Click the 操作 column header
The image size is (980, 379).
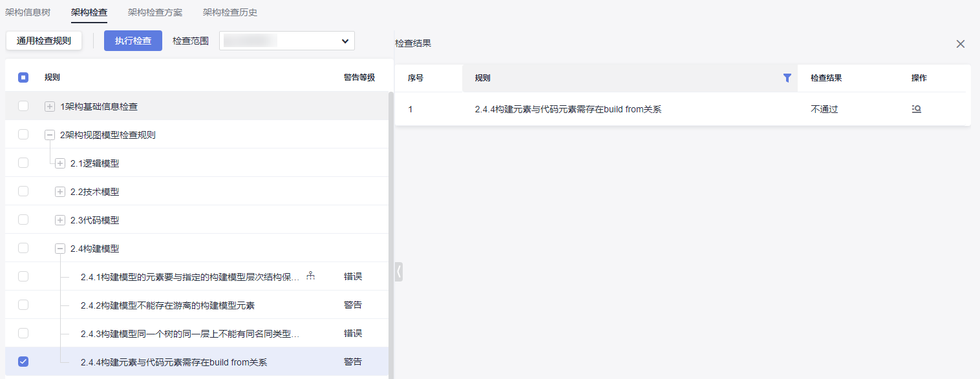point(919,78)
